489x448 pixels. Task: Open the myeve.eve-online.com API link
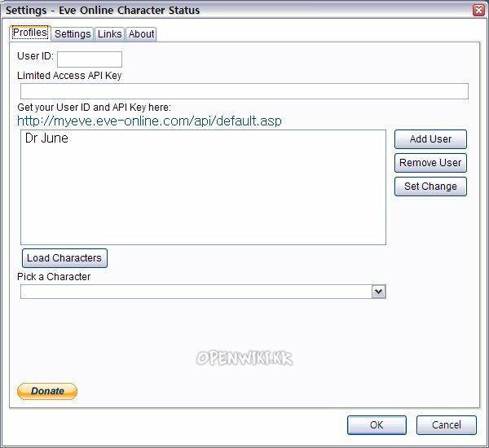coord(149,121)
